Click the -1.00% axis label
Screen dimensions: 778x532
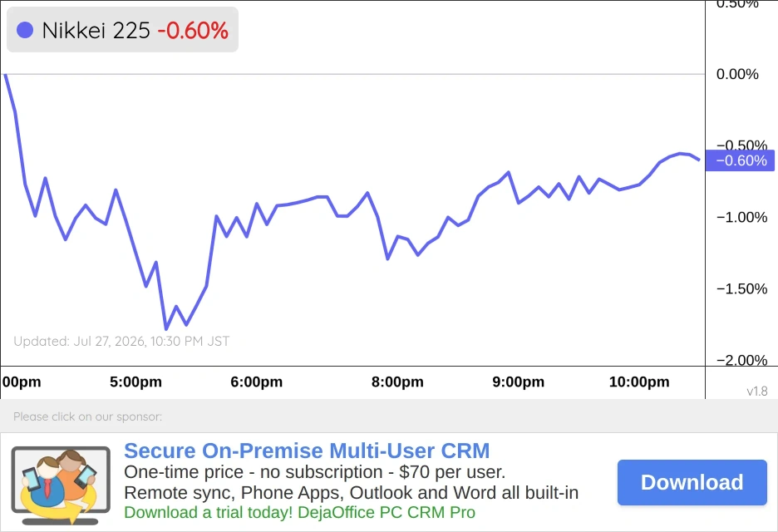(x=741, y=217)
